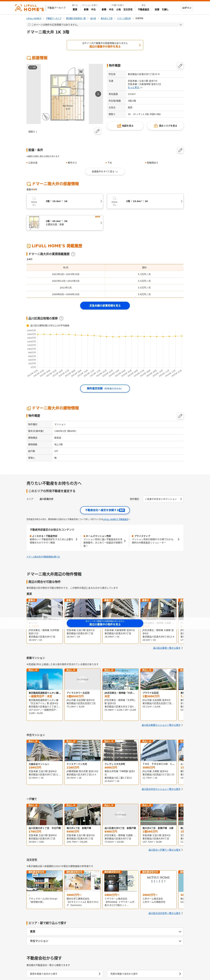Open the ドマーニ南大井 breadcrumb link
This screenshot has height=980, width=210.
[x=124, y=18]
